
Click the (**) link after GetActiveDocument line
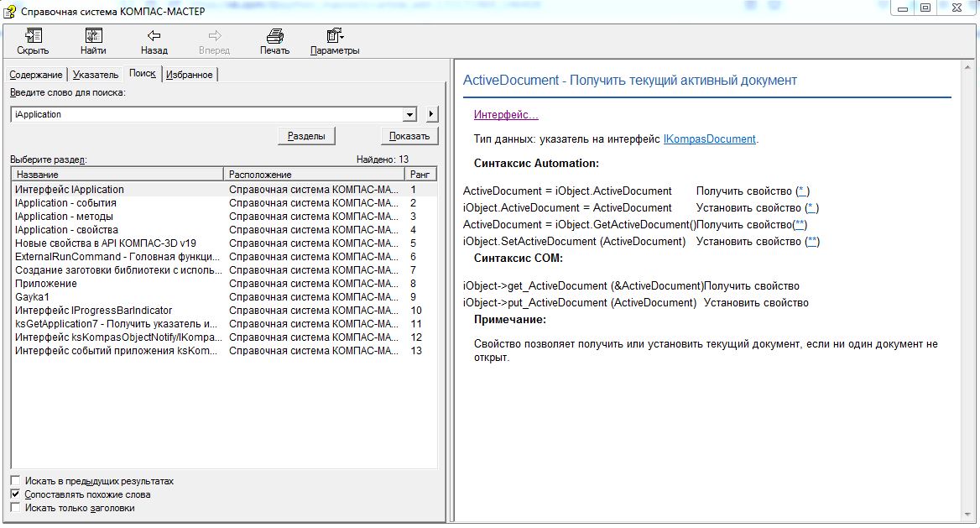click(800, 225)
